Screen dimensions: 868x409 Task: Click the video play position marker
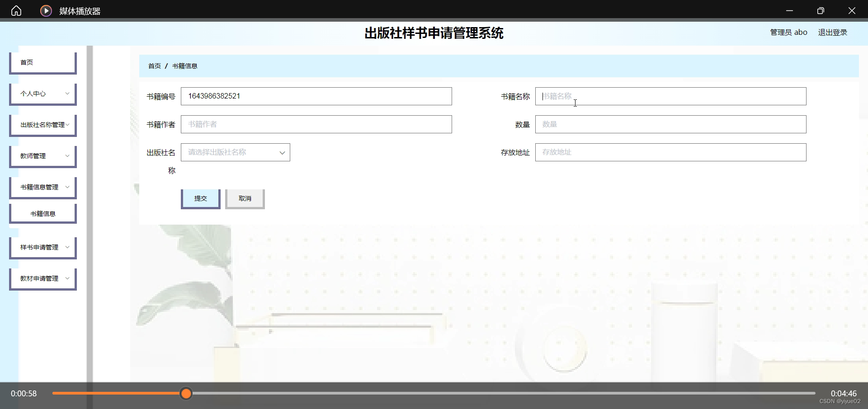coord(186,394)
